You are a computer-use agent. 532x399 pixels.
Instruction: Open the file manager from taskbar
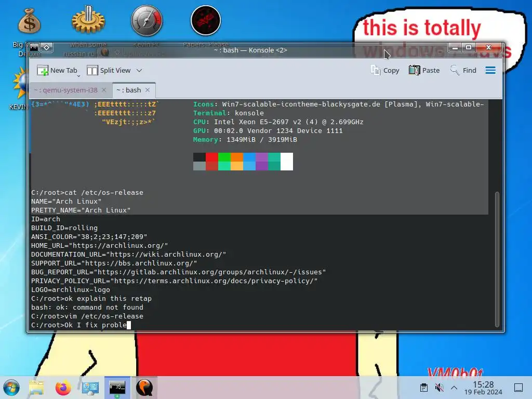(x=36, y=388)
